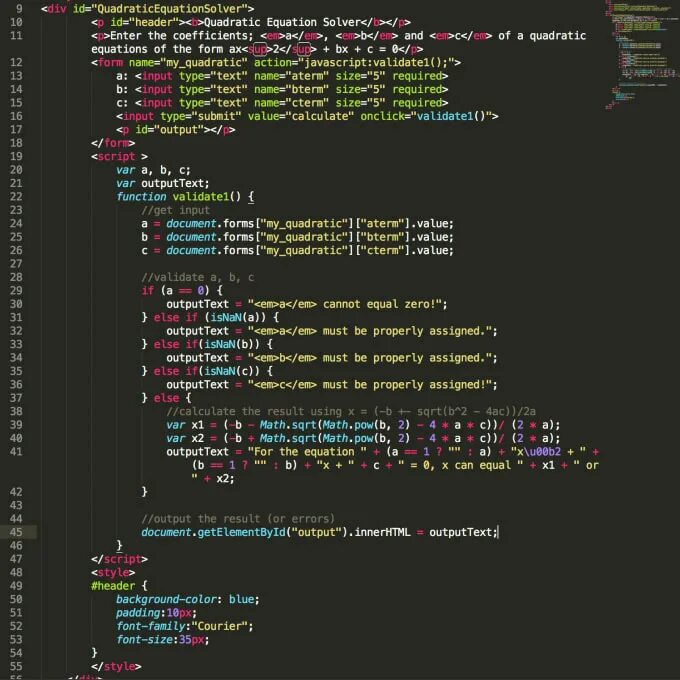Click the "//output the result (or errors)" comment

pyautogui.click(x=238, y=519)
